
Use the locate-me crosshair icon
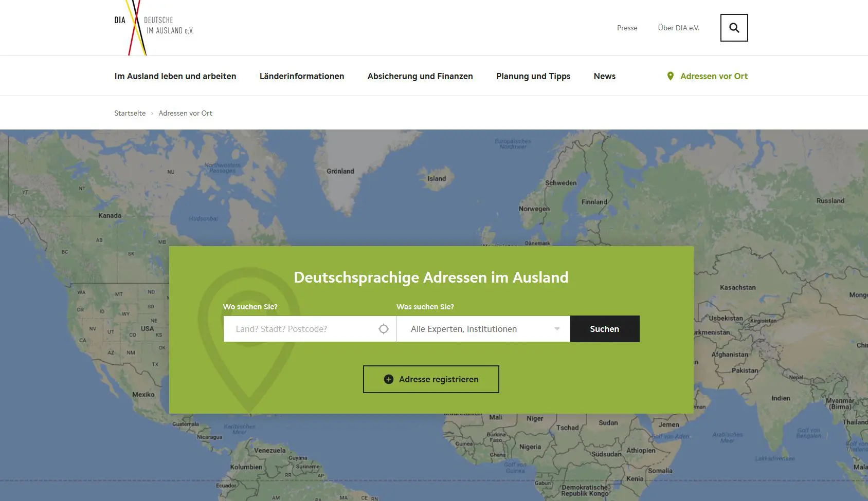click(x=384, y=329)
